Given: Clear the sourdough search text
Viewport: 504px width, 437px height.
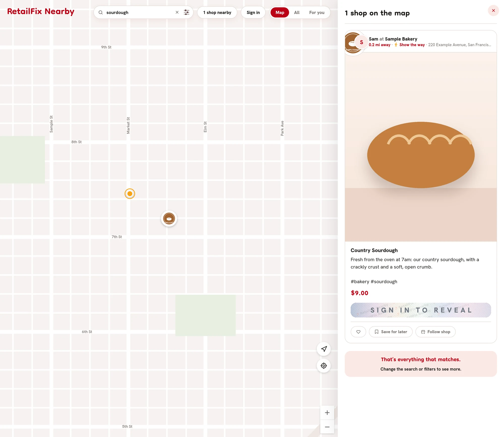Looking at the screenshot, I should (x=177, y=12).
